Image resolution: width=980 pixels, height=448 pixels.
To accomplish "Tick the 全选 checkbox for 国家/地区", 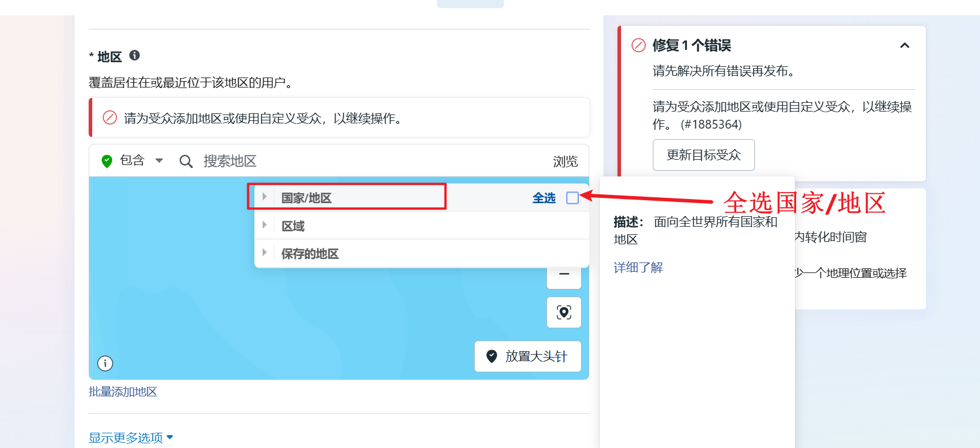I will click(572, 198).
